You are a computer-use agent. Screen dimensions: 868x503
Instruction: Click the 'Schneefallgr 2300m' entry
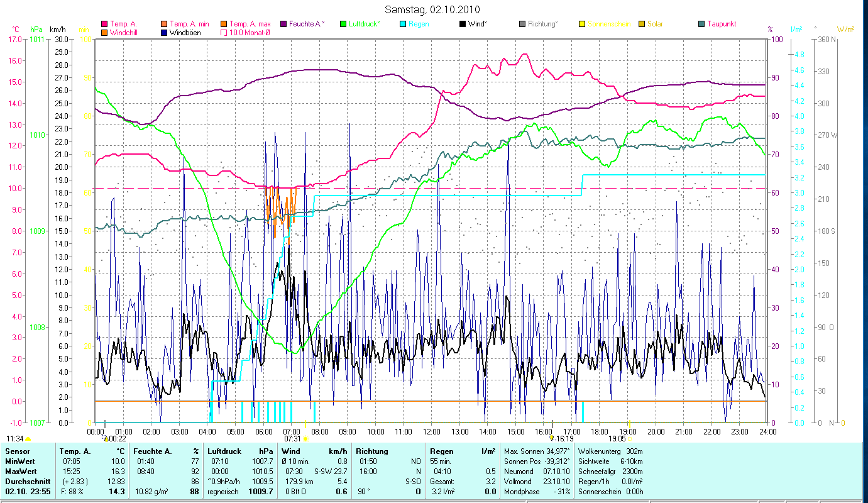pyautogui.click(x=610, y=472)
